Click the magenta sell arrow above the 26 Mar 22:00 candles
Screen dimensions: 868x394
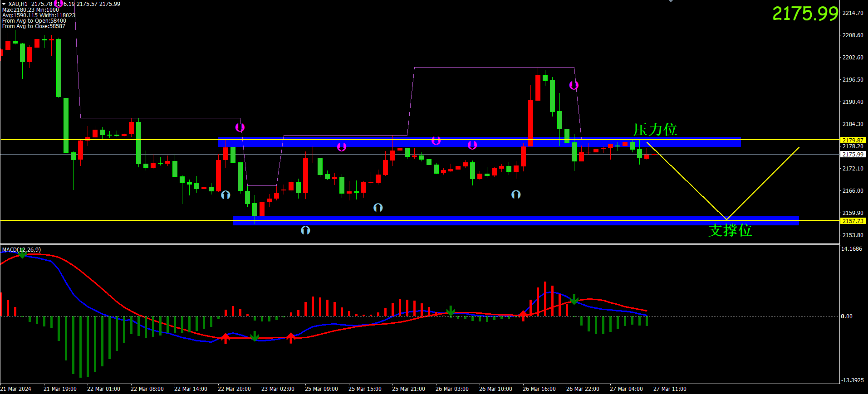tap(574, 85)
